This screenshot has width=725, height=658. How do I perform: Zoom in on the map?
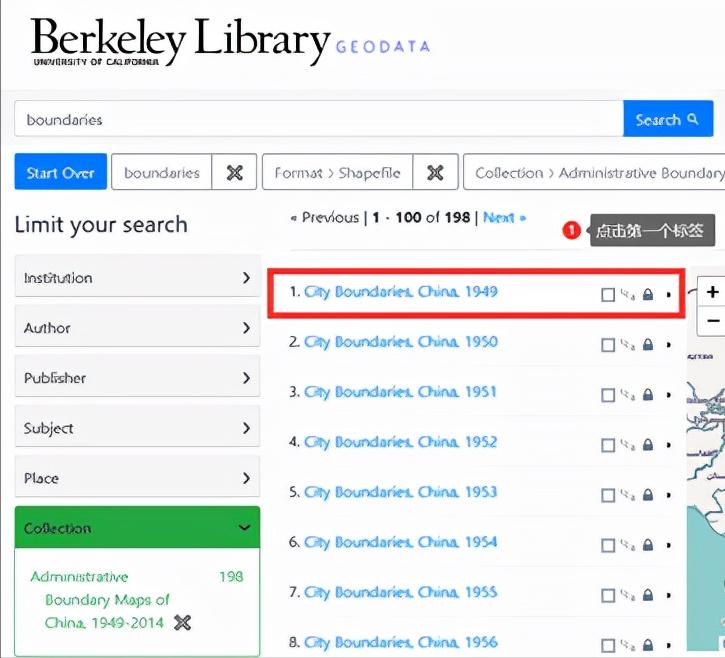pyautogui.click(x=712, y=292)
